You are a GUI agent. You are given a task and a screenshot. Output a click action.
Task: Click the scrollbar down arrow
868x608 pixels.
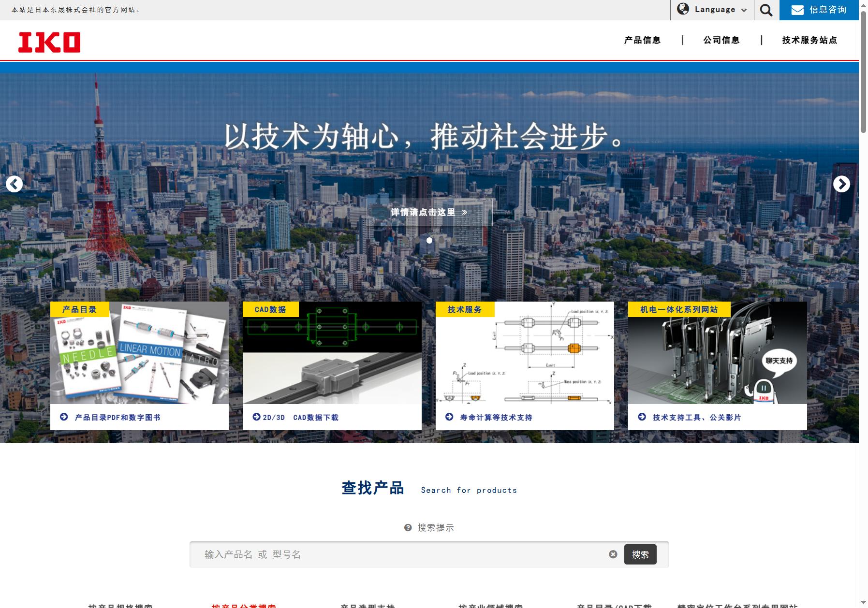pos(863,603)
